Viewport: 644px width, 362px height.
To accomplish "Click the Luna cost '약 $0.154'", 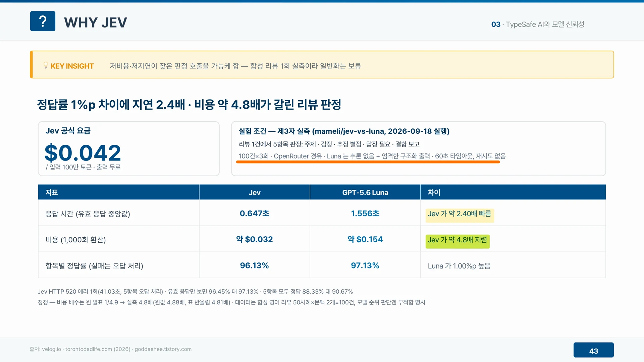I will pyautogui.click(x=365, y=239).
